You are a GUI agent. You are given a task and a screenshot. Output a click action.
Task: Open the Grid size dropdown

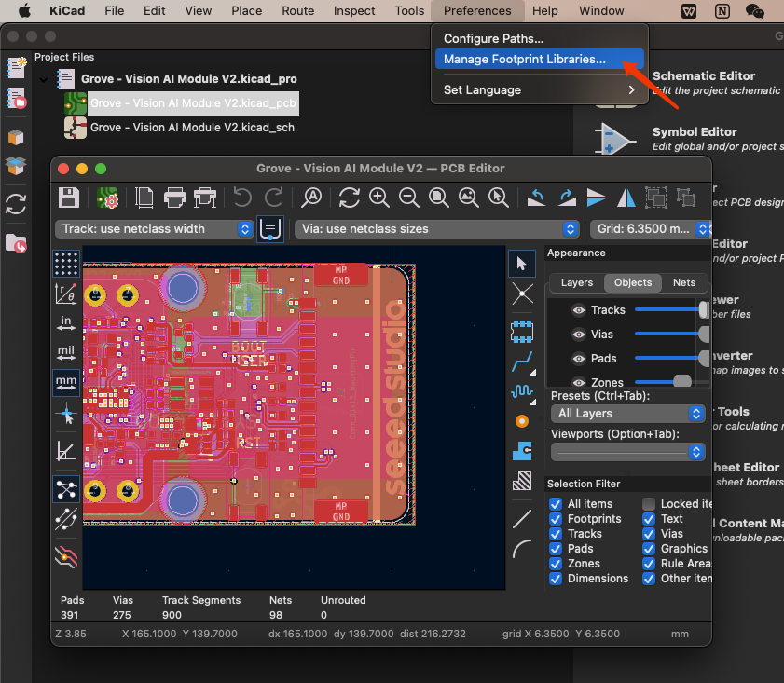pos(650,229)
